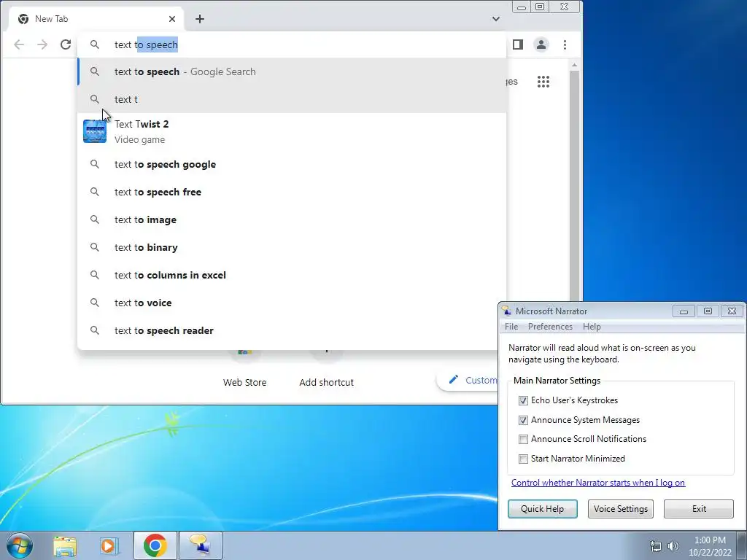Viewport: 747px width, 560px height.
Task: Pick 'text to speech free' suggestion
Action: point(292,192)
